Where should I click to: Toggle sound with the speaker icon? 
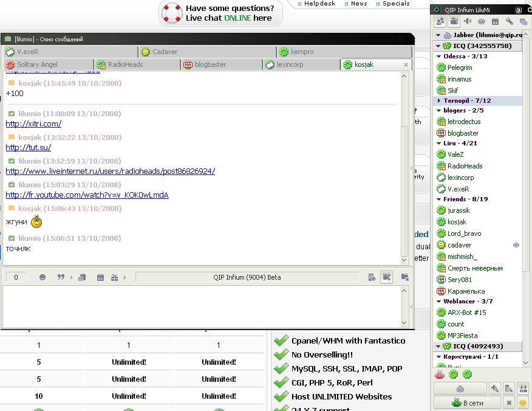coord(468,22)
